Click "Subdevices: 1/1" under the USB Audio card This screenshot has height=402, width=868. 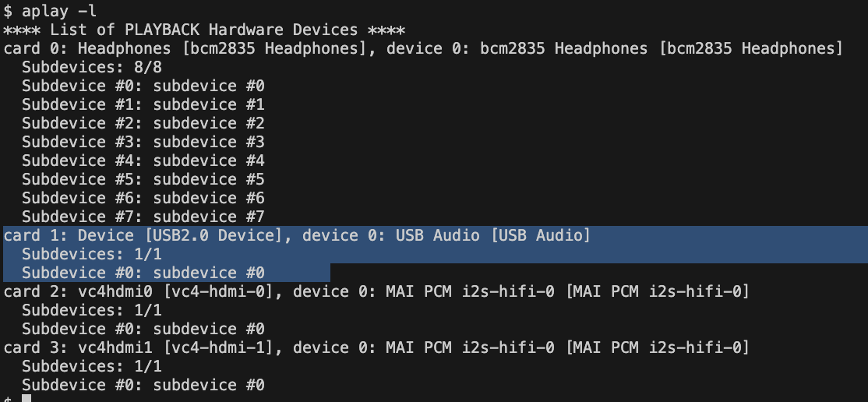(x=92, y=254)
